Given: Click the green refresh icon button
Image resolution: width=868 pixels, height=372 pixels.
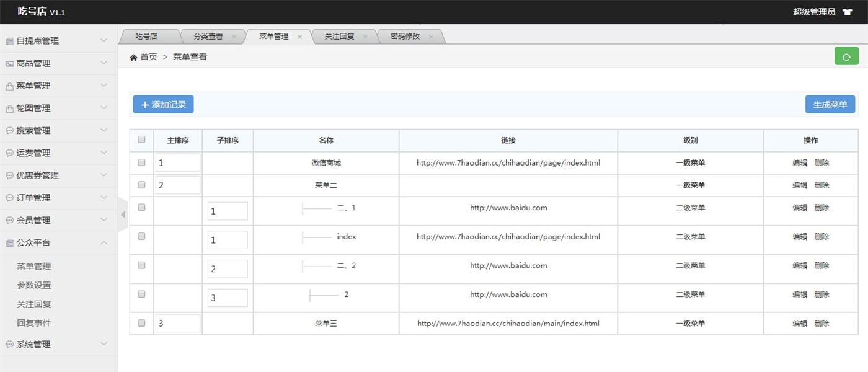Looking at the screenshot, I should coord(846,56).
